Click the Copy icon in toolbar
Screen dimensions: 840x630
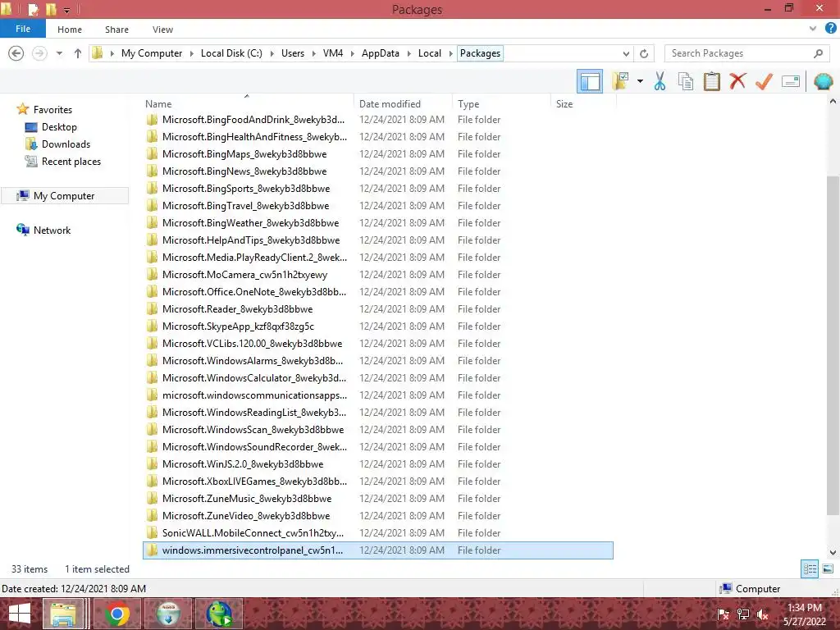tap(685, 81)
